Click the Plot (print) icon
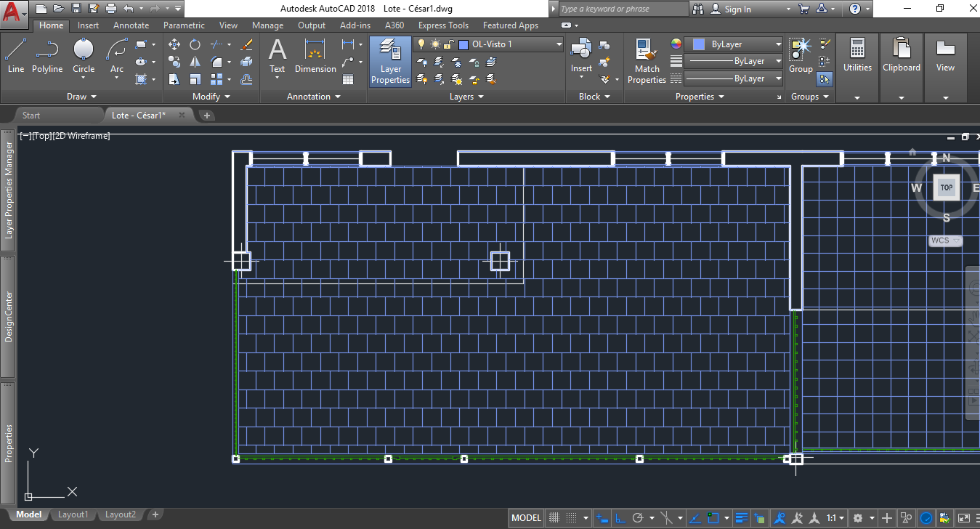The height and width of the screenshot is (529, 980). (x=111, y=9)
